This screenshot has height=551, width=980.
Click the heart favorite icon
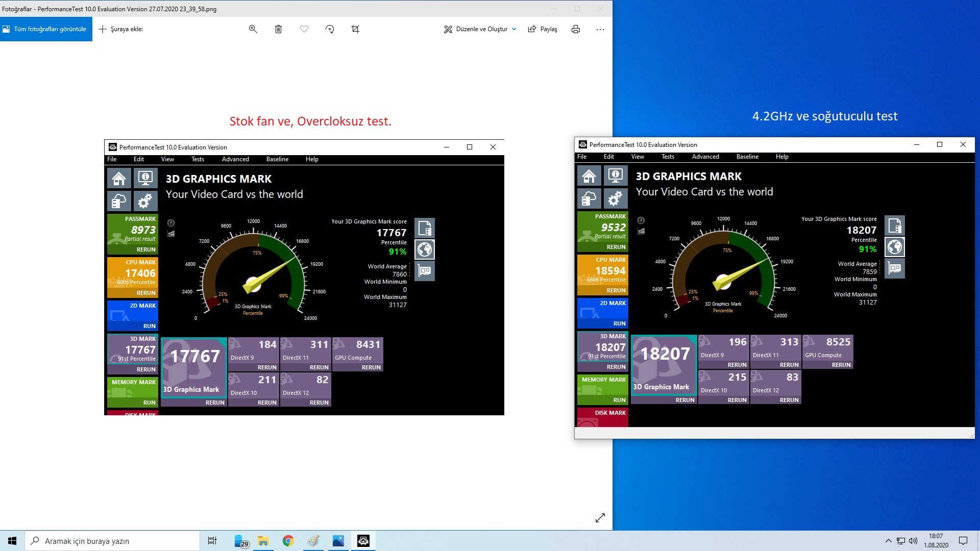tap(304, 29)
